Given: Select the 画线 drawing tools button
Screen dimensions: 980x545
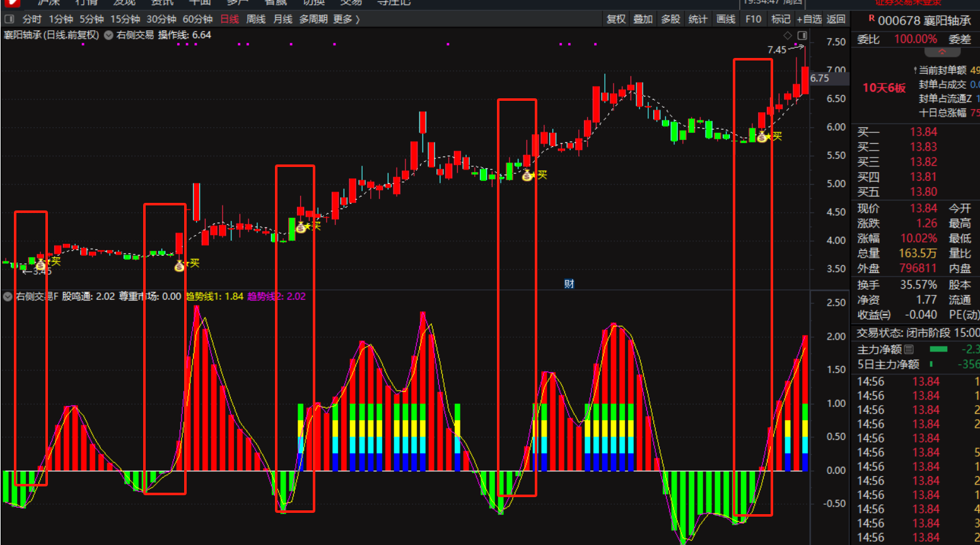Looking at the screenshot, I should [x=725, y=20].
